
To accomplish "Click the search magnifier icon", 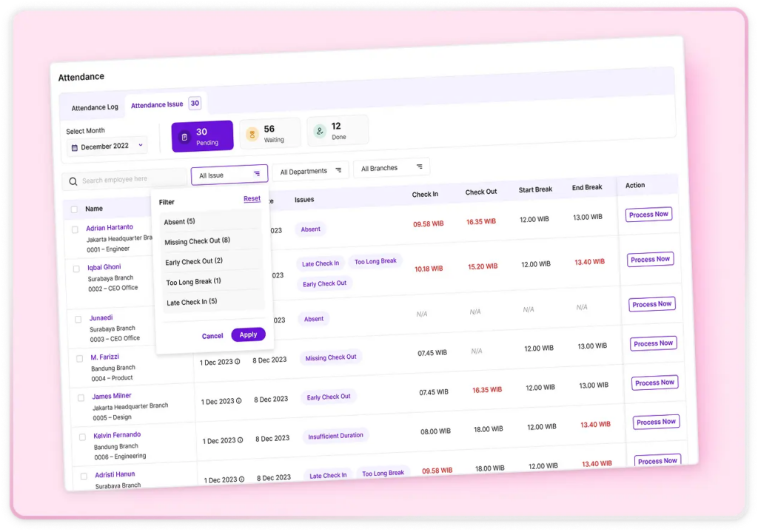I will (x=73, y=181).
